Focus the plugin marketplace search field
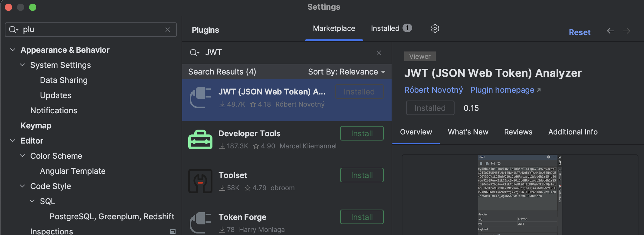644x235 pixels. click(287, 53)
